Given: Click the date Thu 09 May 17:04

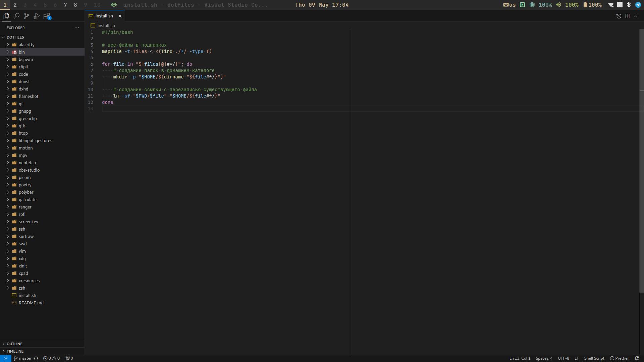Looking at the screenshot, I should click(x=322, y=5).
